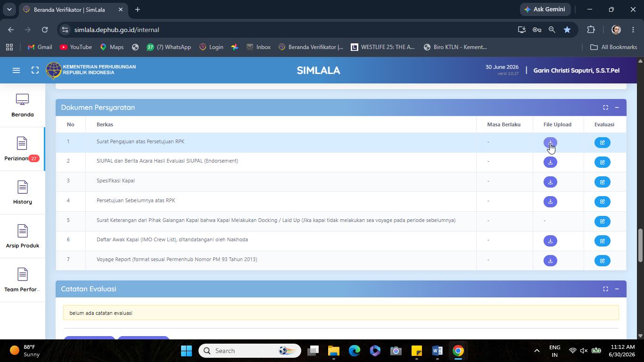The image size is (644, 362).
Task: Click the Ask Gemini button
Action: point(545,9)
